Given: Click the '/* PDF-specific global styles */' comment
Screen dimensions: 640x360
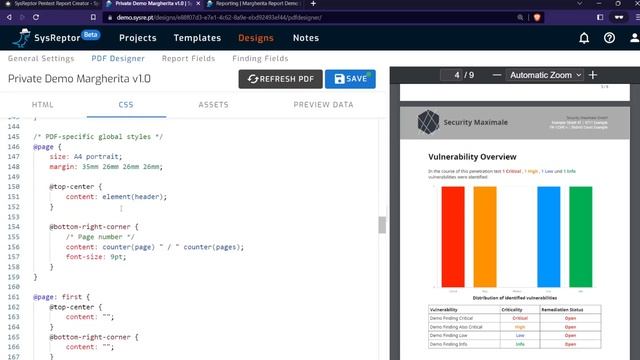Looking at the screenshot, I should 98,136.
